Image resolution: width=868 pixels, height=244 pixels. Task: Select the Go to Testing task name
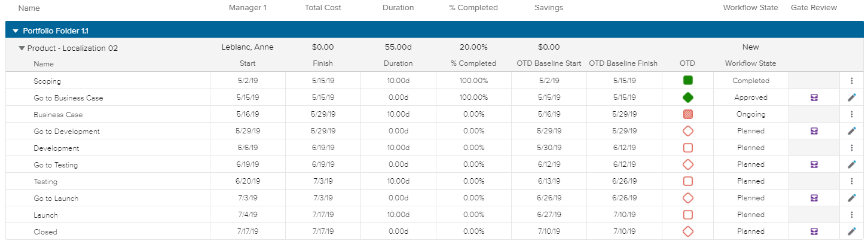[56, 165]
